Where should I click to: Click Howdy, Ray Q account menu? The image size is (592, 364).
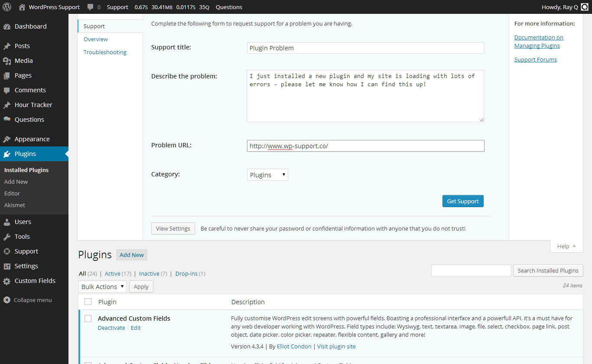point(565,7)
